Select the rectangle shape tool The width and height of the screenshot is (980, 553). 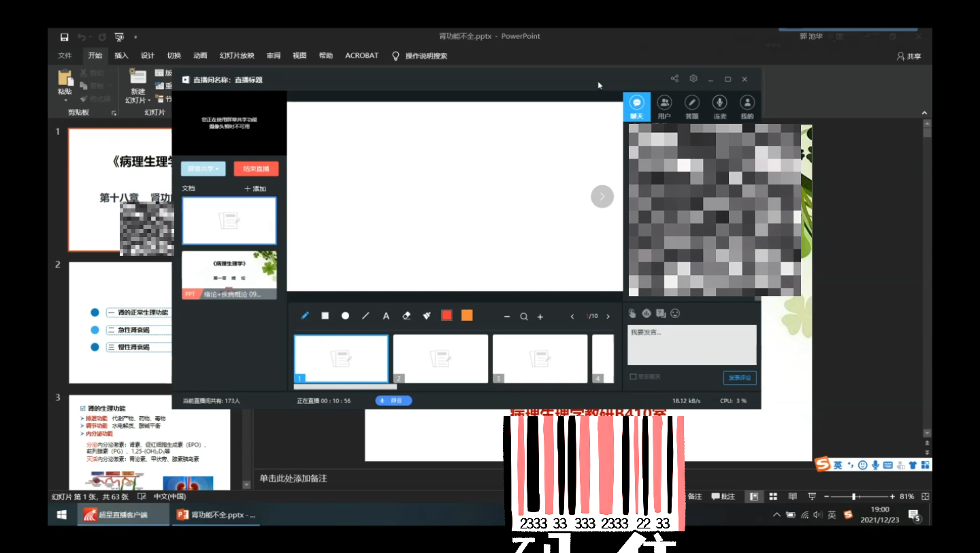point(325,316)
